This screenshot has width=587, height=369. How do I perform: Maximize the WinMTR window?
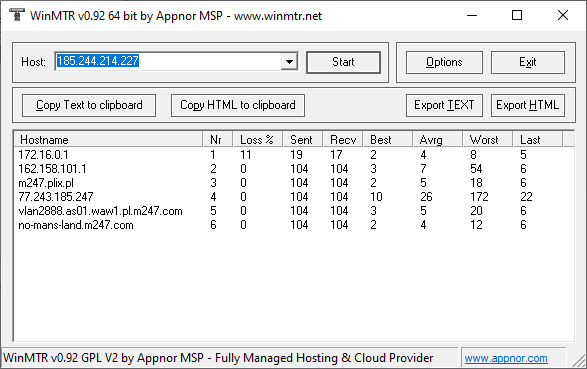click(517, 15)
